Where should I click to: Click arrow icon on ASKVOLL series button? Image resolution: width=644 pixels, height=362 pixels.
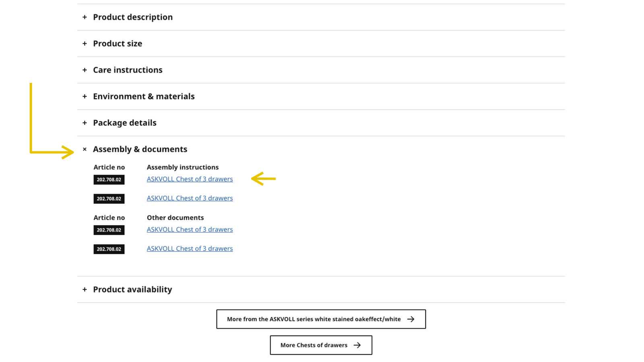(411, 319)
